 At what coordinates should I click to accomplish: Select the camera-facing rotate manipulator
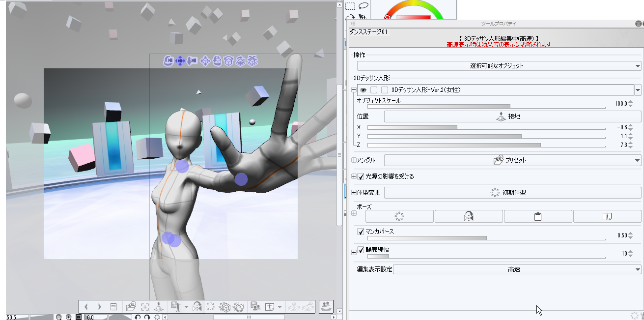tap(217, 60)
